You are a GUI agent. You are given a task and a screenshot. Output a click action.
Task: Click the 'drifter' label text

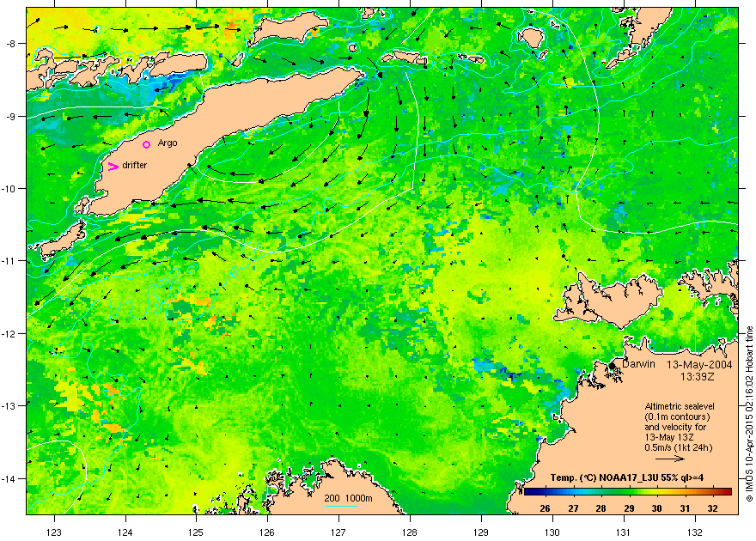click(135, 165)
